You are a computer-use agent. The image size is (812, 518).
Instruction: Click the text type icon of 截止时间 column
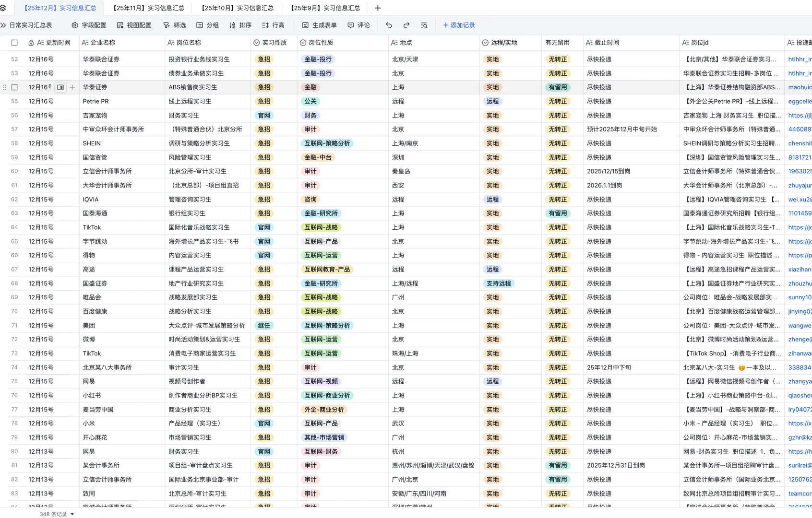(x=589, y=43)
